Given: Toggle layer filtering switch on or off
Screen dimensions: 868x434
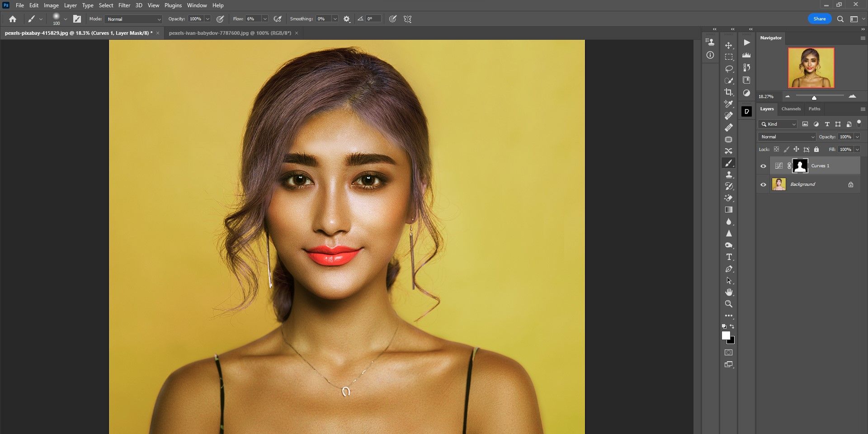Looking at the screenshot, I should (x=859, y=123).
